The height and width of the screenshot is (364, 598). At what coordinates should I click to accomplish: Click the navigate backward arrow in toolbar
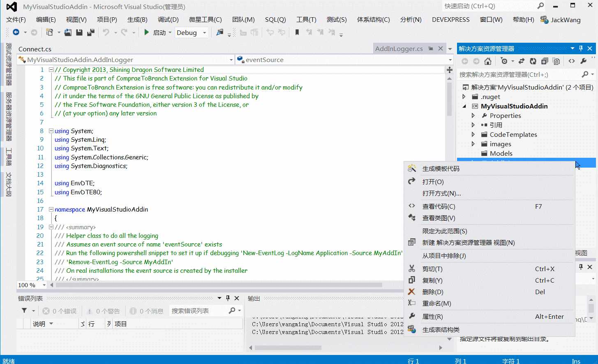click(16, 32)
